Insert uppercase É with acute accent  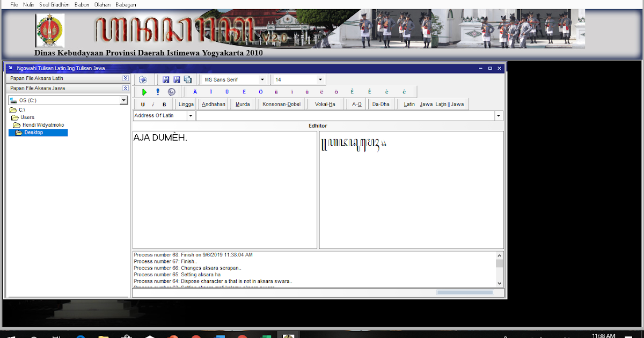370,92
